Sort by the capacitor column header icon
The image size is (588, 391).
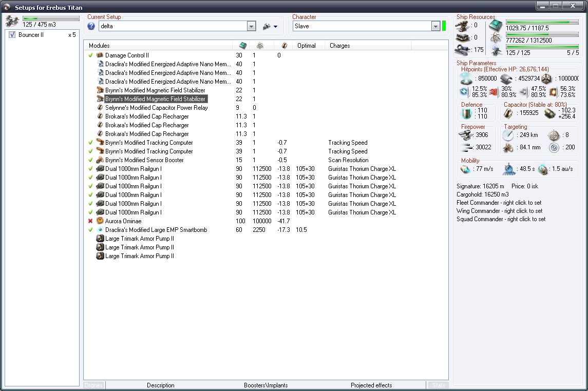pyautogui.click(x=284, y=45)
